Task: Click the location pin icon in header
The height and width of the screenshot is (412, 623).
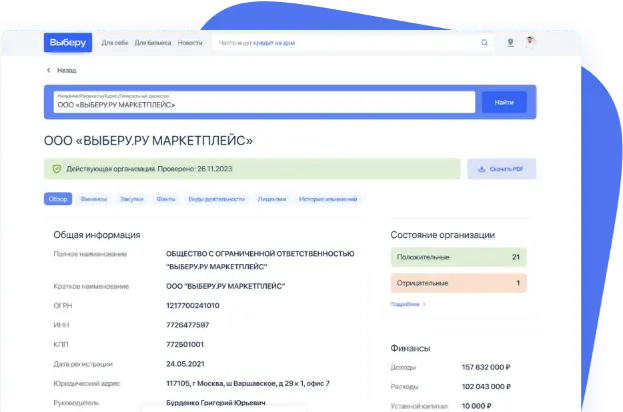Action: pos(510,43)
